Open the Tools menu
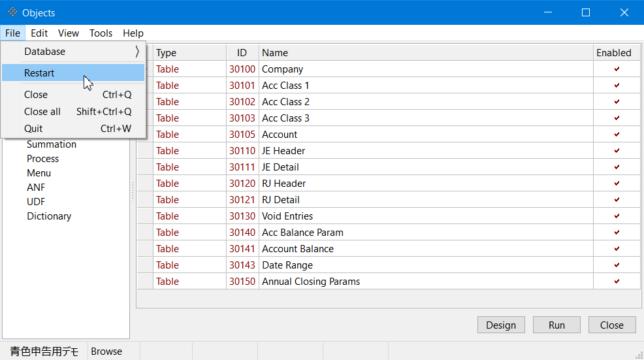Viewport: 644px width, 360px height. click(x=101, y=33)
